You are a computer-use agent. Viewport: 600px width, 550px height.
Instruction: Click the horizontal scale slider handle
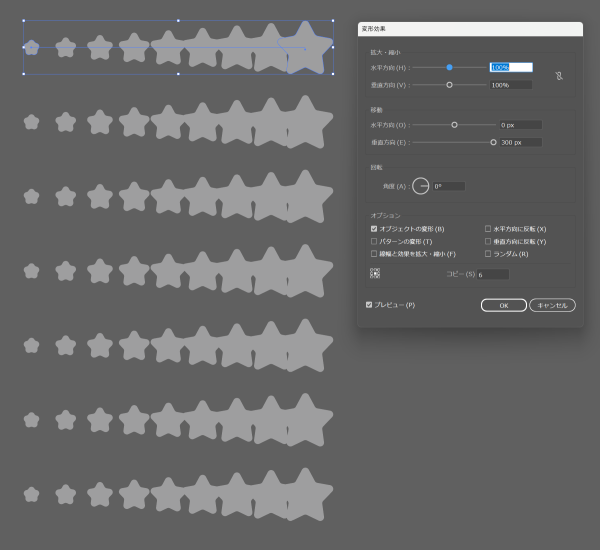coord(450,67)
